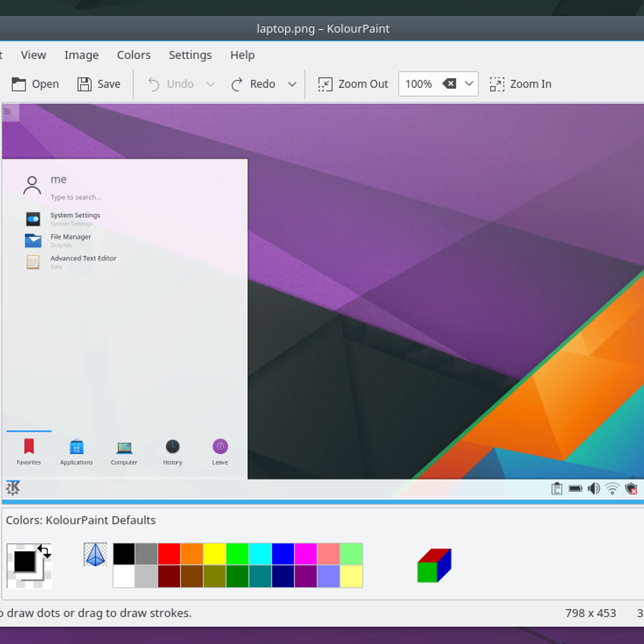Viewport: 644px width, 644px height.
Task: Select the blue palette swatch
Action: [x=283, y=554]
